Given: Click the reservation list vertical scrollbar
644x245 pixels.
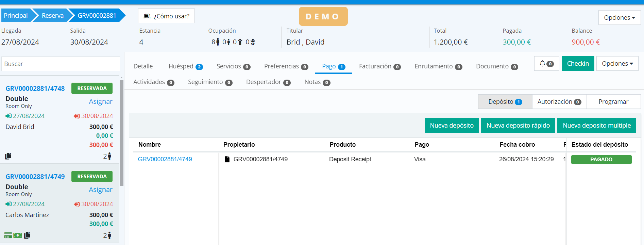Looking at the screenshot, I should pos(122,133).
